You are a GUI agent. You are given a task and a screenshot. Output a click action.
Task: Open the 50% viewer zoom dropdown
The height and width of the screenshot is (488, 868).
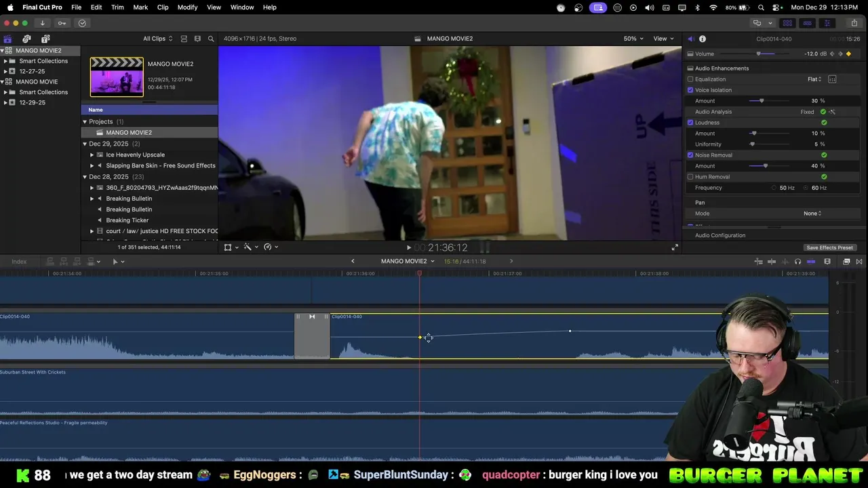[633, 39]
